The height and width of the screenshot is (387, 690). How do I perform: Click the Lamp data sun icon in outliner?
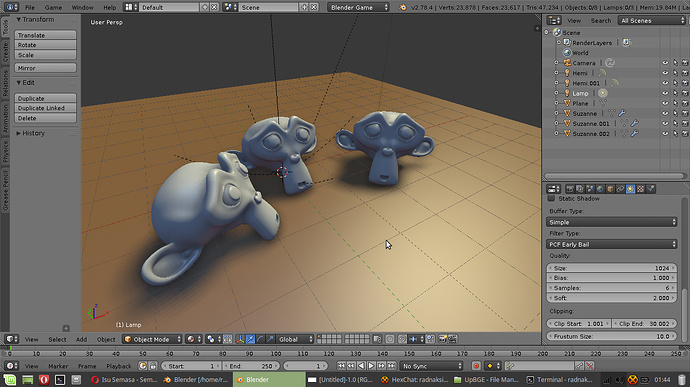coord(603,93)
